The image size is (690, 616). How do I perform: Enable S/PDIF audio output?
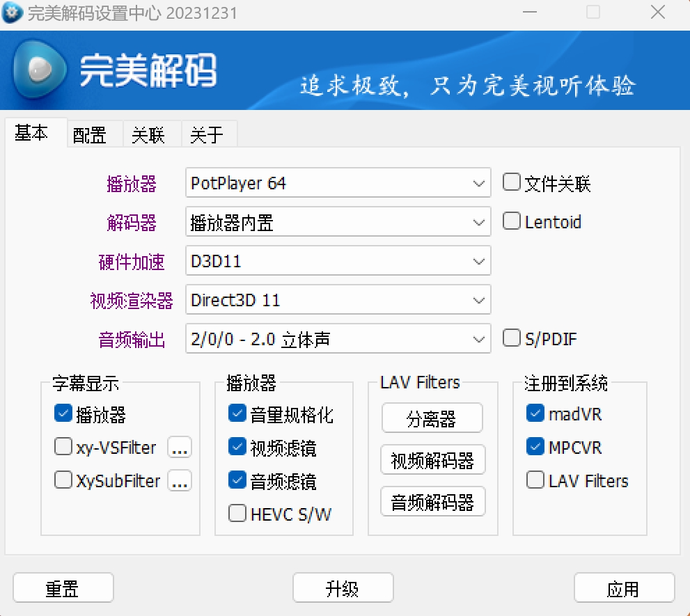pyautogui.click(x=512, y=339)
